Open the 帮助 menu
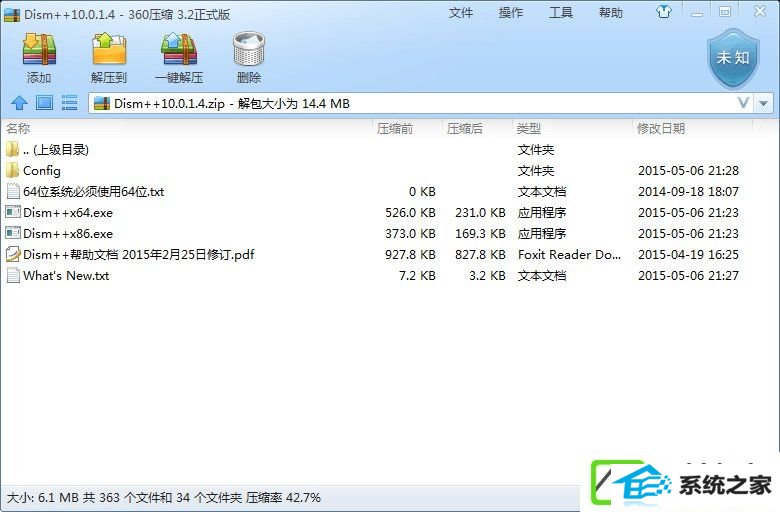This screenshot has height=512, width=780. 611,12
